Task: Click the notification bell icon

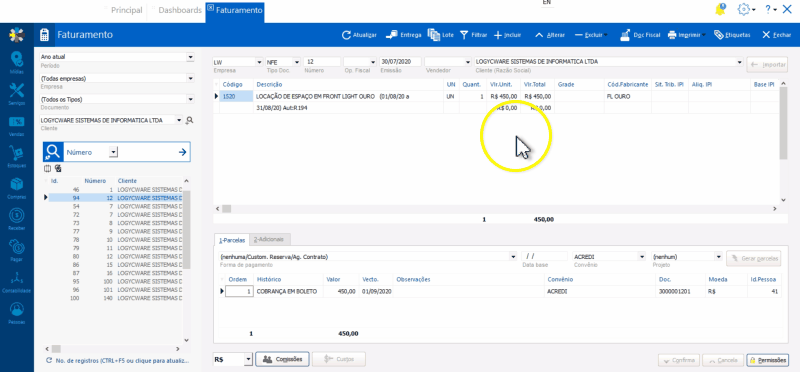Action: point(720,9)
